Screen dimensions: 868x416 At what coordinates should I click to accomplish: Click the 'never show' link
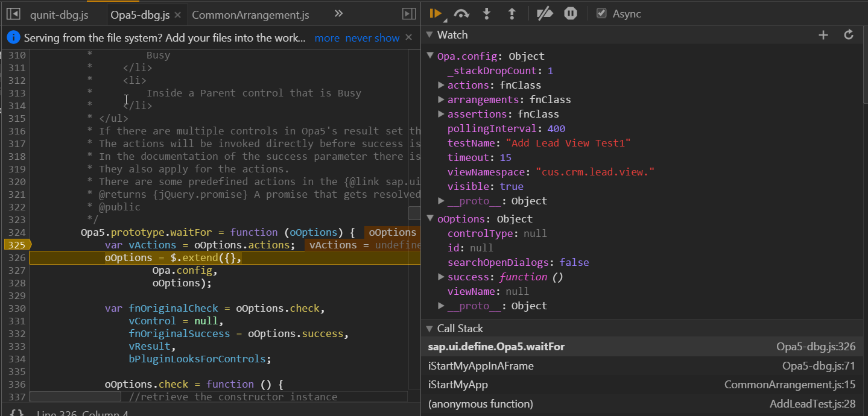point(372,38)
